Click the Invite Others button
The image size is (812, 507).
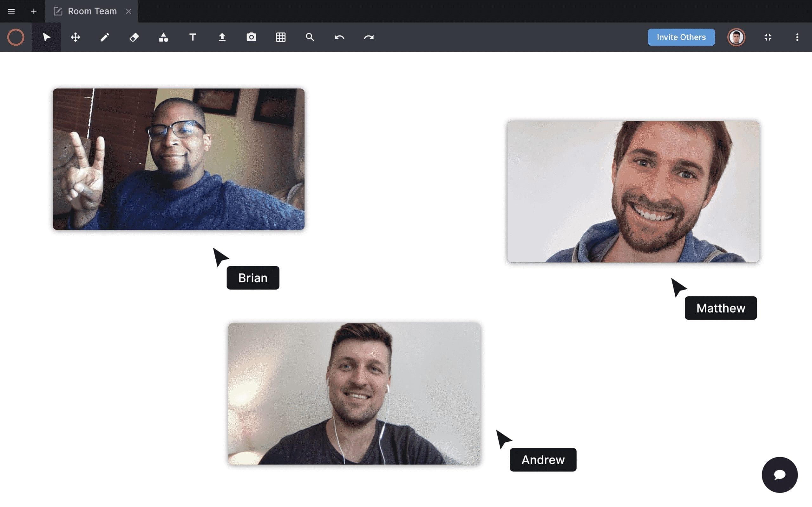click(x=681, y=37)
